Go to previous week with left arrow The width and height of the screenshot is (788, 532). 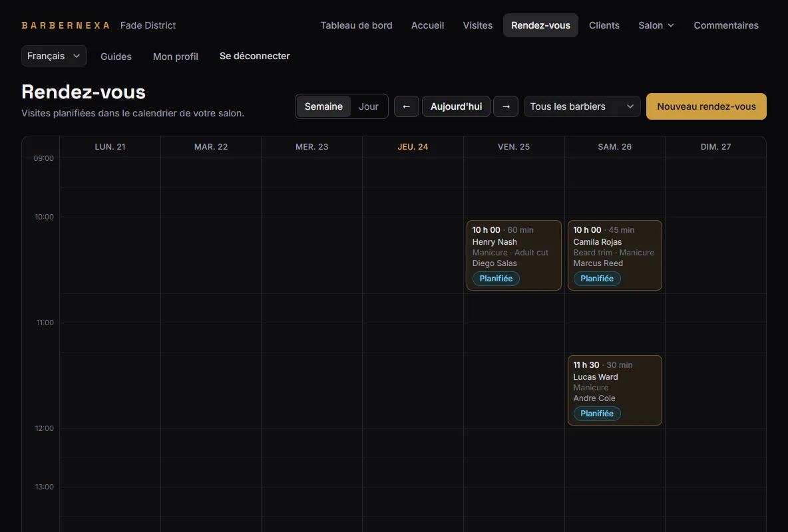tap(406, 106)
